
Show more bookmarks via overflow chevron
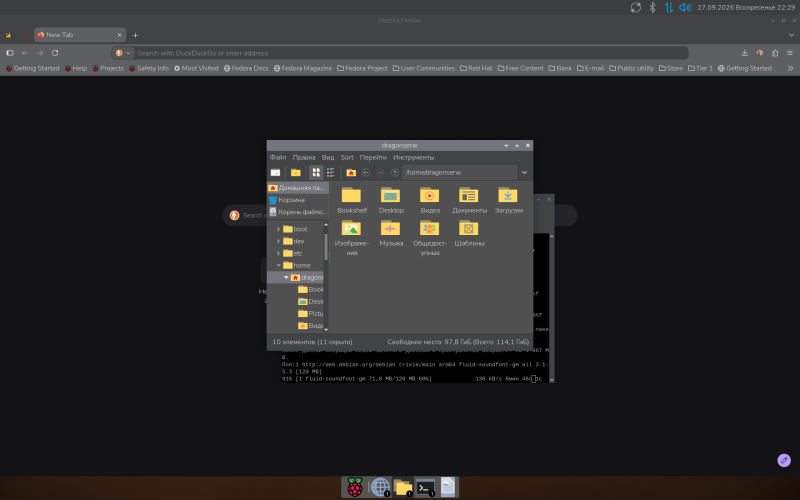[x=790, y=68]
